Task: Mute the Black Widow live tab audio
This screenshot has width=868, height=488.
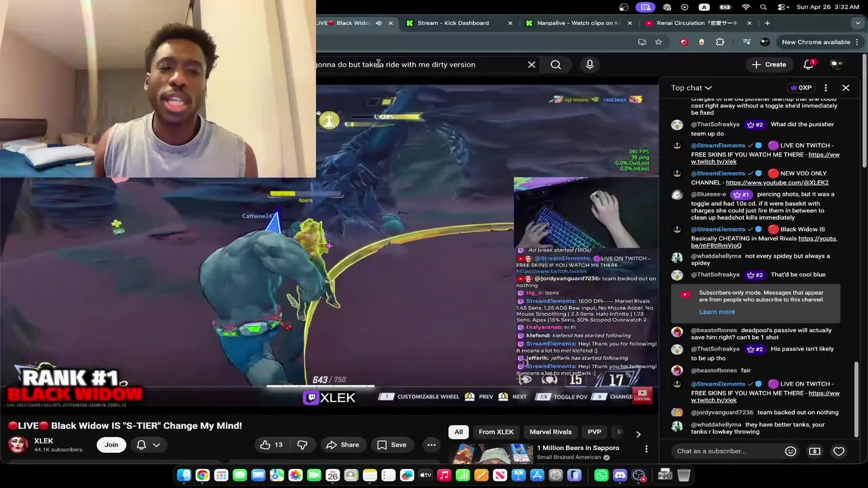Action: click(x=378, y=23)
